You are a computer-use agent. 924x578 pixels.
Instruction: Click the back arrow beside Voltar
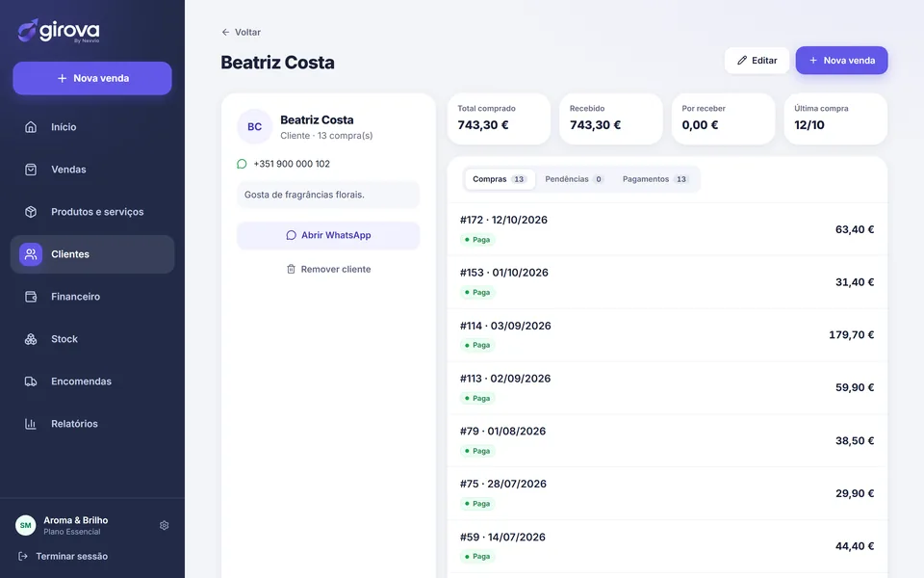(x=225, y=32)
